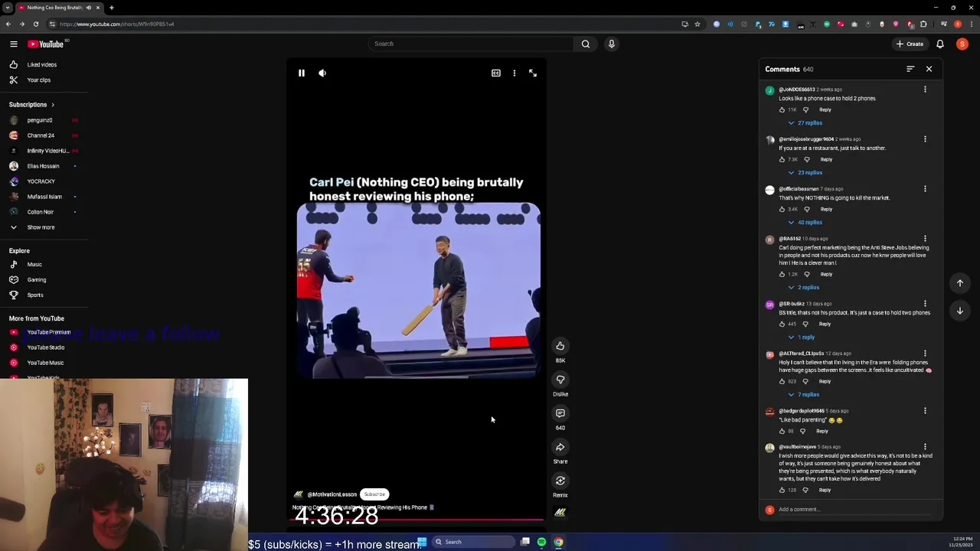Subscribe to @MotivationLesson channel
980x551 pixels.
pyautogui.click(x=374, y=494)
